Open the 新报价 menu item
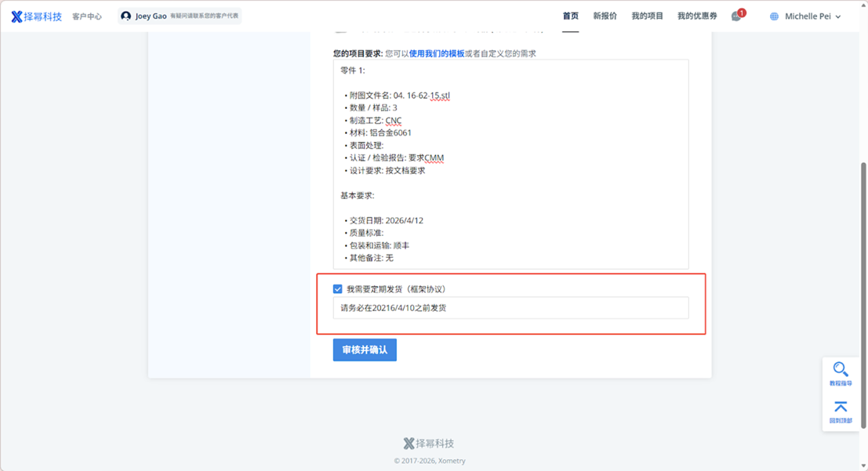The width and height of the screenshot is (868, 471). [x=605, y=16]
